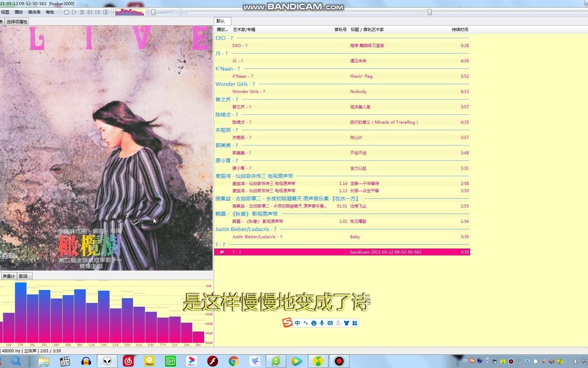Open the 帮助 (Help) menu
588x368 pixels.
(x=50, y=12)
